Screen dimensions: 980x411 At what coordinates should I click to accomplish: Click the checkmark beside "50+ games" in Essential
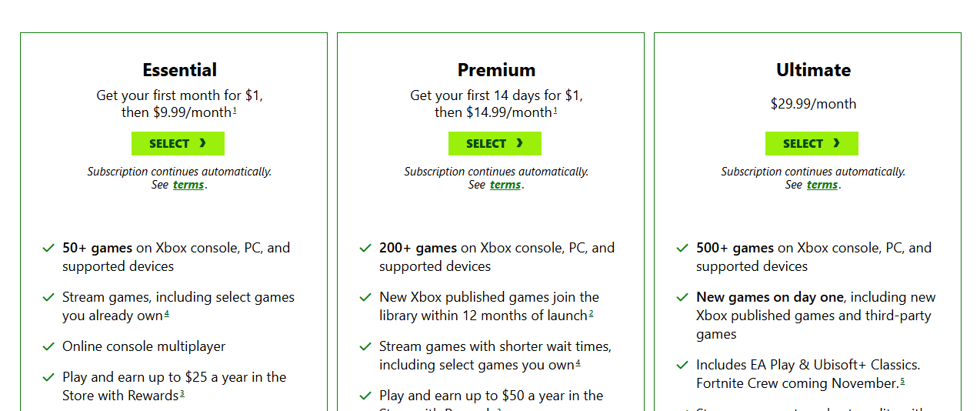48,248
